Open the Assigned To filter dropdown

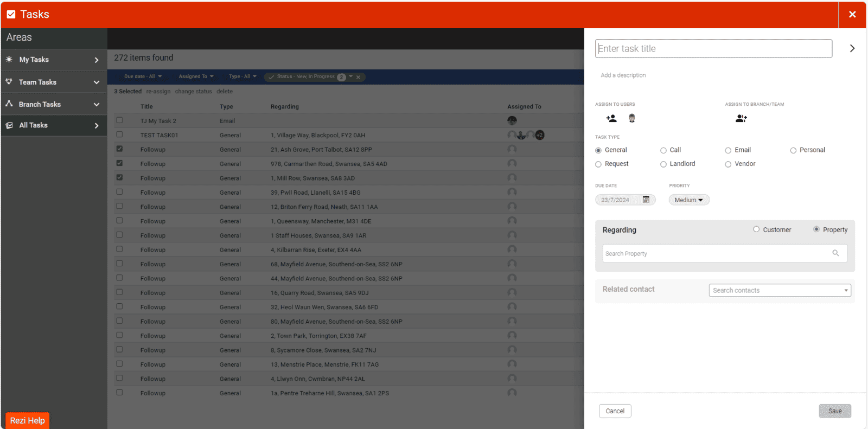click(196, 76)
